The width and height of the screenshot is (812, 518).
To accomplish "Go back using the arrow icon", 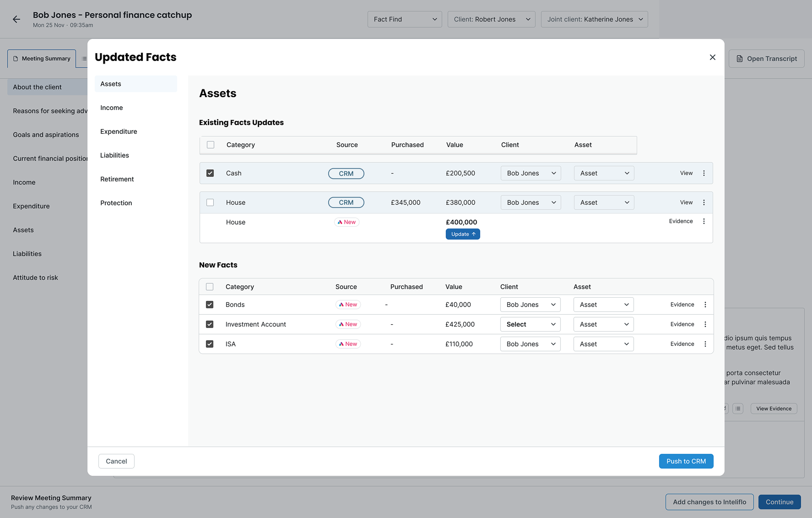I will [16, 19].
